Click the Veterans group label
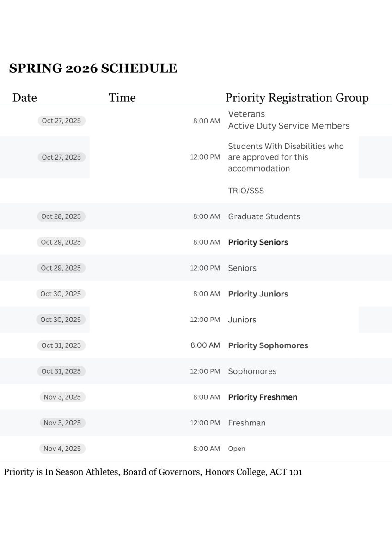The height and width of the screenshot is (555, 392). pos(246,114)
